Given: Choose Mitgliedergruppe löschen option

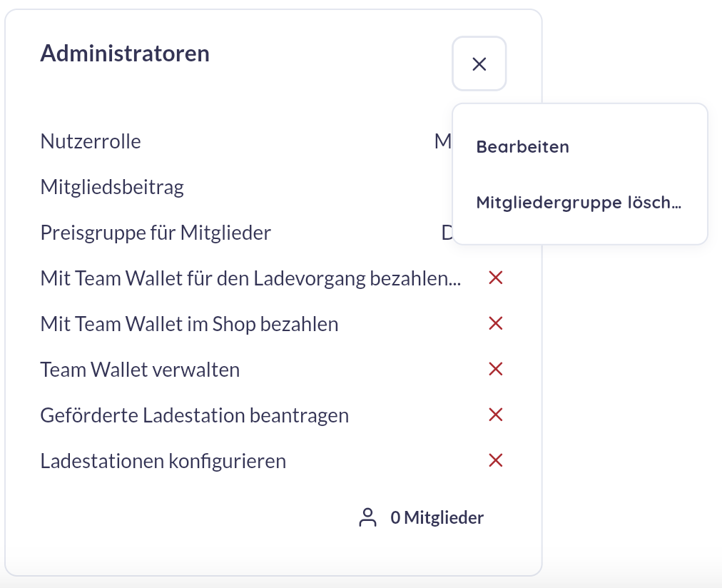Looking at the screenshot, I should 579,203.
